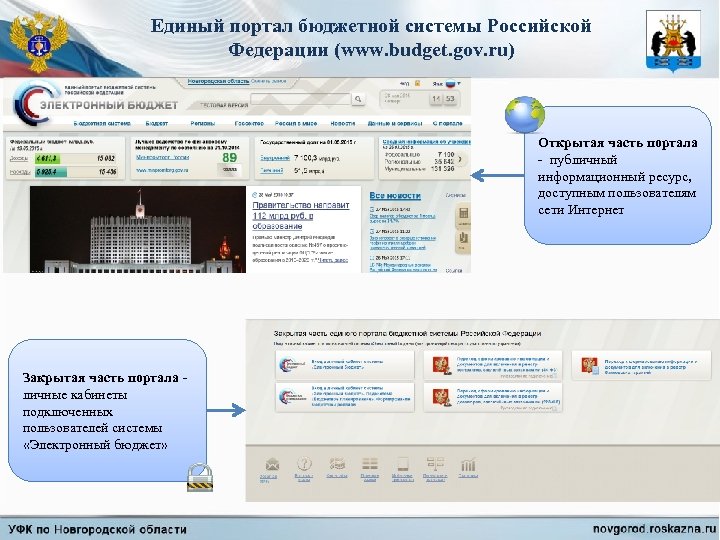The height and width of the screenshot is (540, 720).
Task: Click the data grid icon in the footer
Action: coord(370,464)
